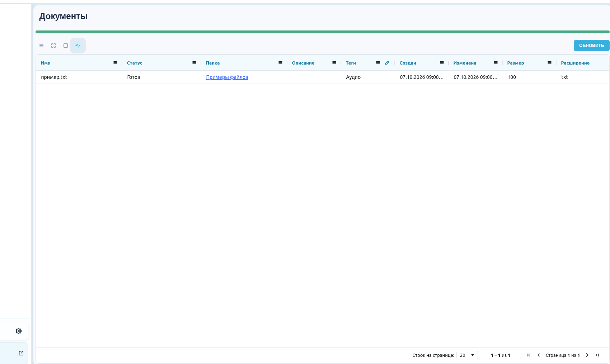Open the Примеры файлов folder link
Image resolution: width=610 pixels, height=364 pixels.
227,77
